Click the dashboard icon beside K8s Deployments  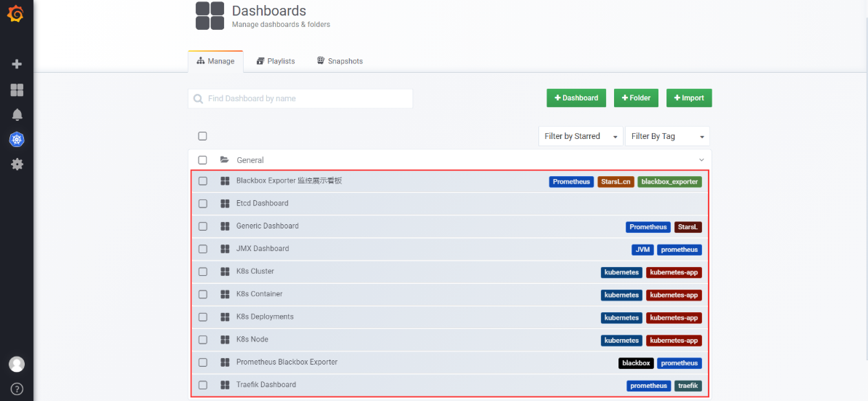[225, 317]
